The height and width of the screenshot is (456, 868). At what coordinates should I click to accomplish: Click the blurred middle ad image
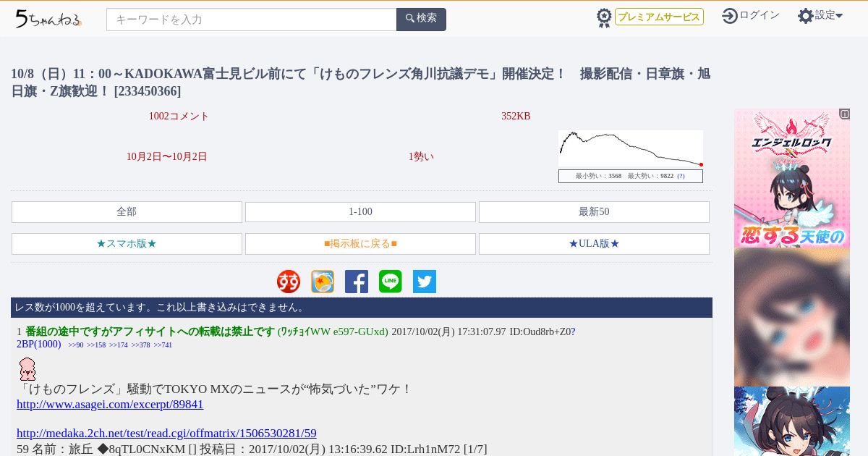pyautogui.click(x=792, y=317)
